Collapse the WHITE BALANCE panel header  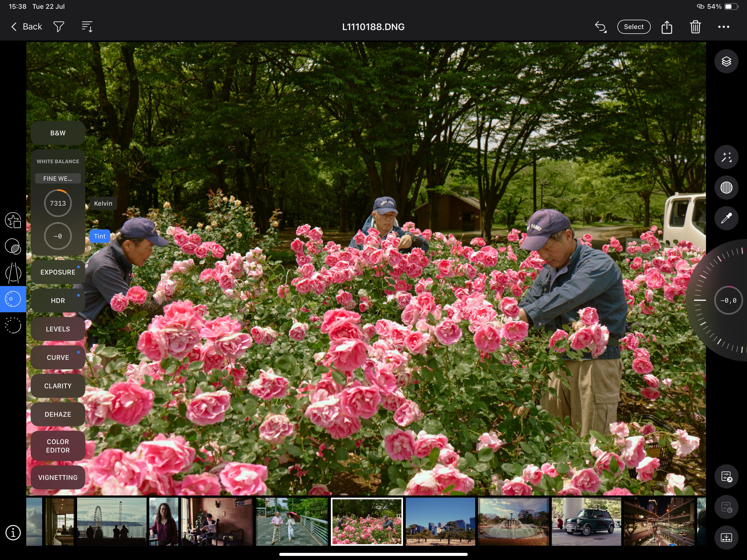58,161
